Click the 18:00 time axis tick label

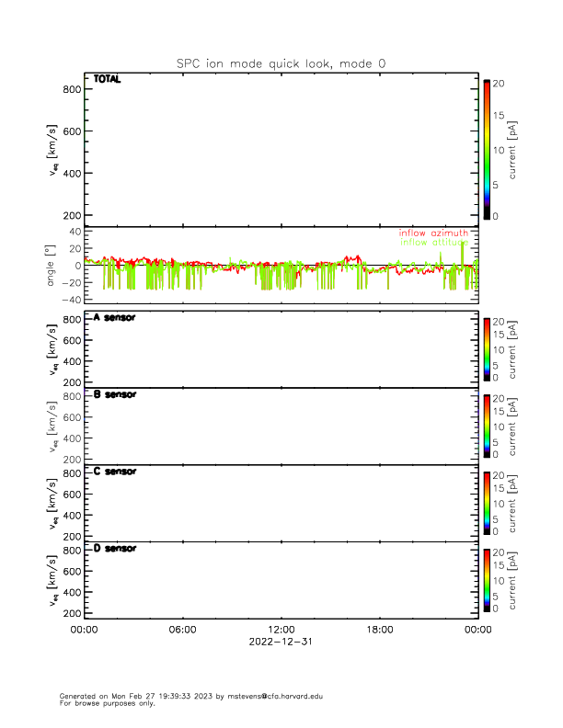[380, 630]
